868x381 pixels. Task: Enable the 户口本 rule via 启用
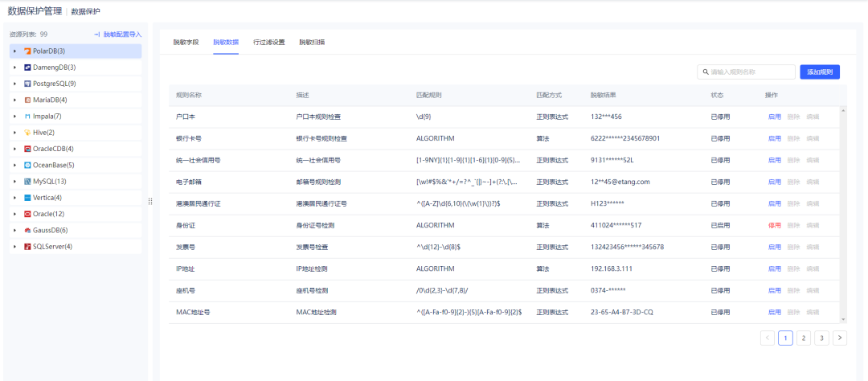point(774,117)
